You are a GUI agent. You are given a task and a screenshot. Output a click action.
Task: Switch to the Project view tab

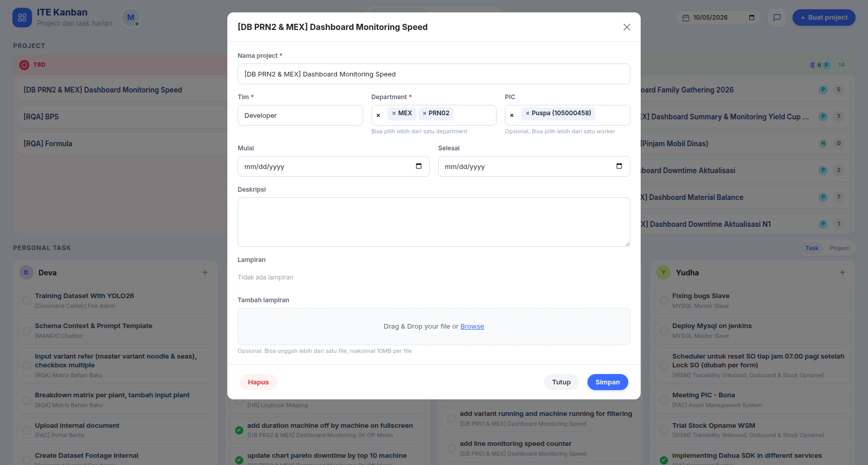(839, 248)
